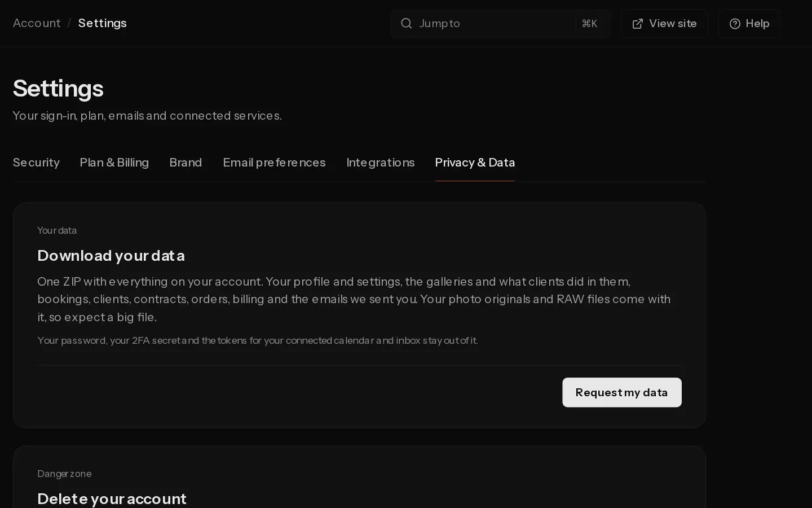Viewport: 812px width, 508px height.
Task: Click the Settings page heading
Action: [x=58, y=89]
